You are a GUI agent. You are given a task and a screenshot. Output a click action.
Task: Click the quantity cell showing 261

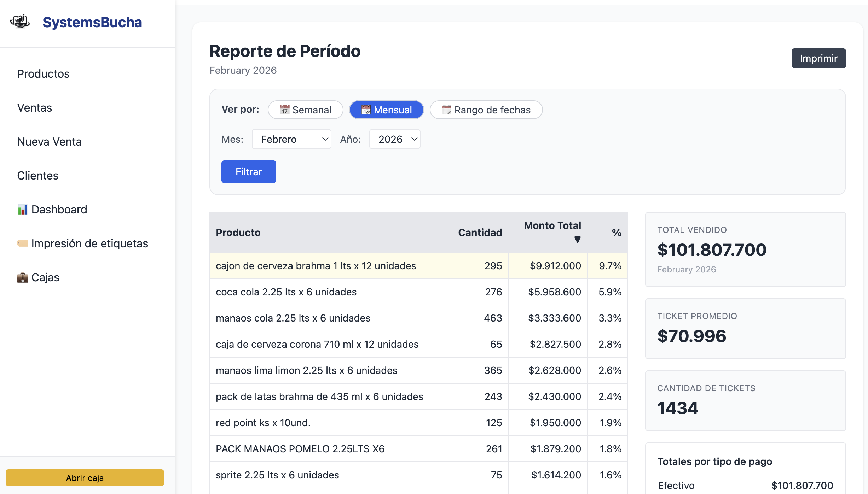(480, 449)
